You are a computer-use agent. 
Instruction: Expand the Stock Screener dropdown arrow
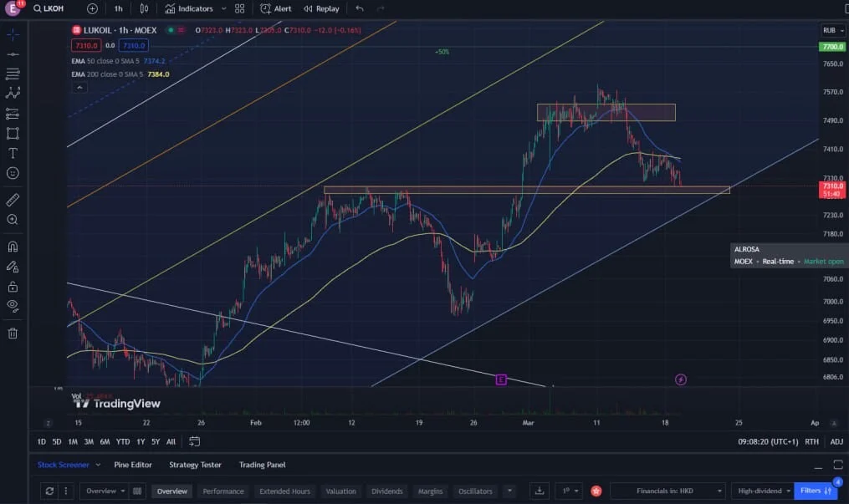point(98,465)
